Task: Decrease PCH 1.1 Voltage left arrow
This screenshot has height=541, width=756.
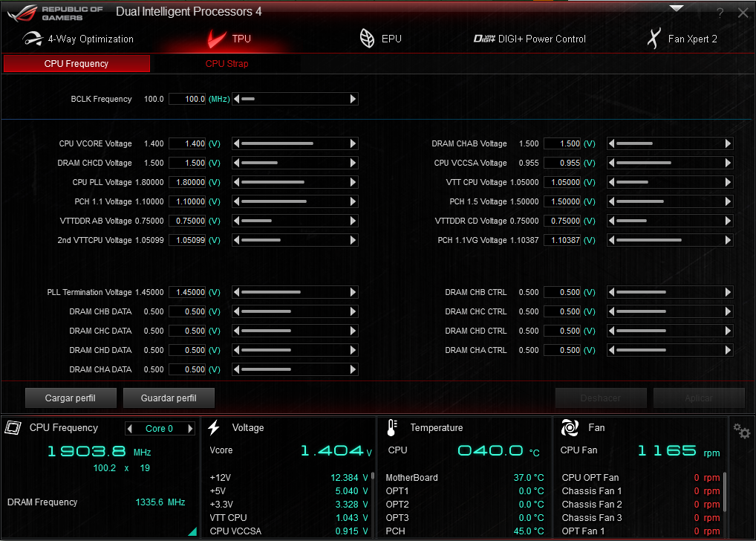Action: 237,201
